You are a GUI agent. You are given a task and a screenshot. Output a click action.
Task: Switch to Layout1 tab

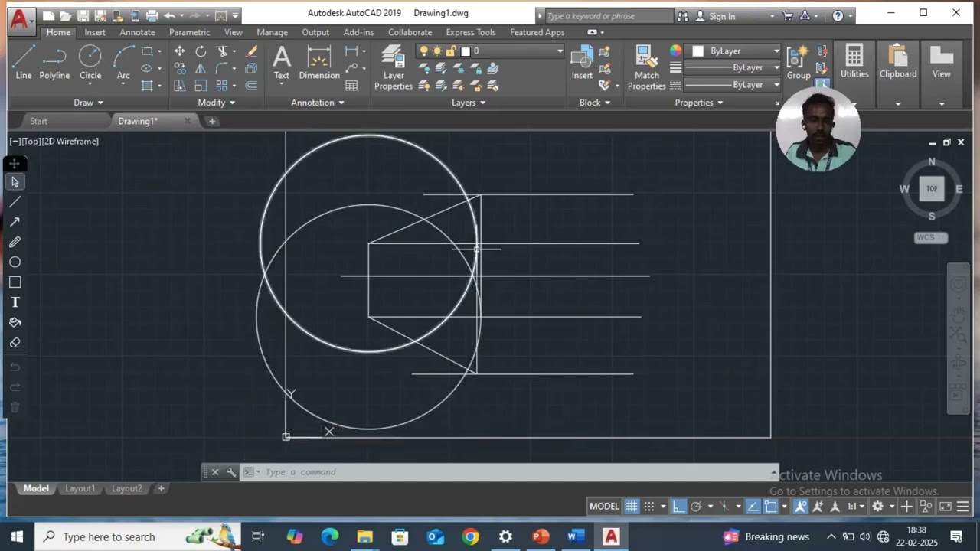pyautogui.click(x=80, y=488)
